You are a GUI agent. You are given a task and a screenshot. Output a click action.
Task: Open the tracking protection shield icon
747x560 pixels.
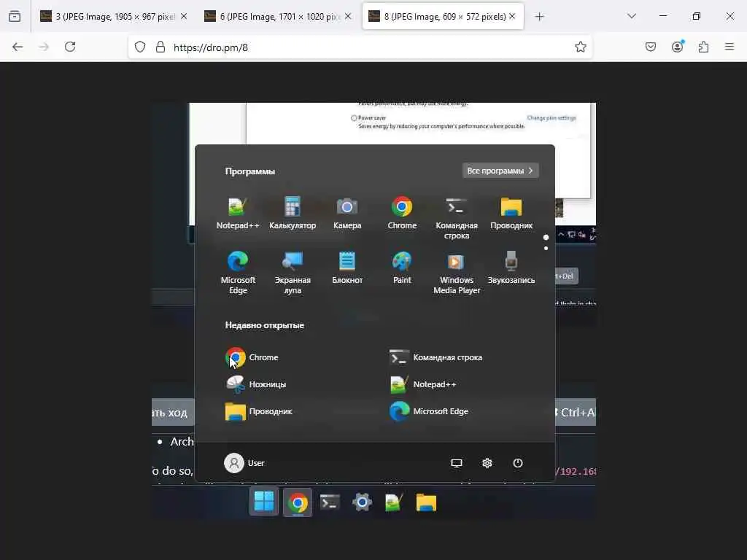coord(140,47)
